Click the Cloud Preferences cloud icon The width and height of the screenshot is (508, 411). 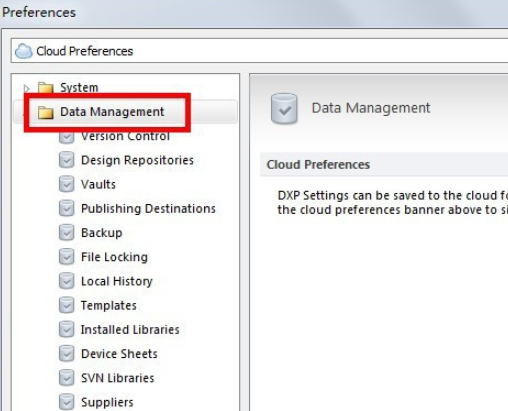tap(24, 51)
